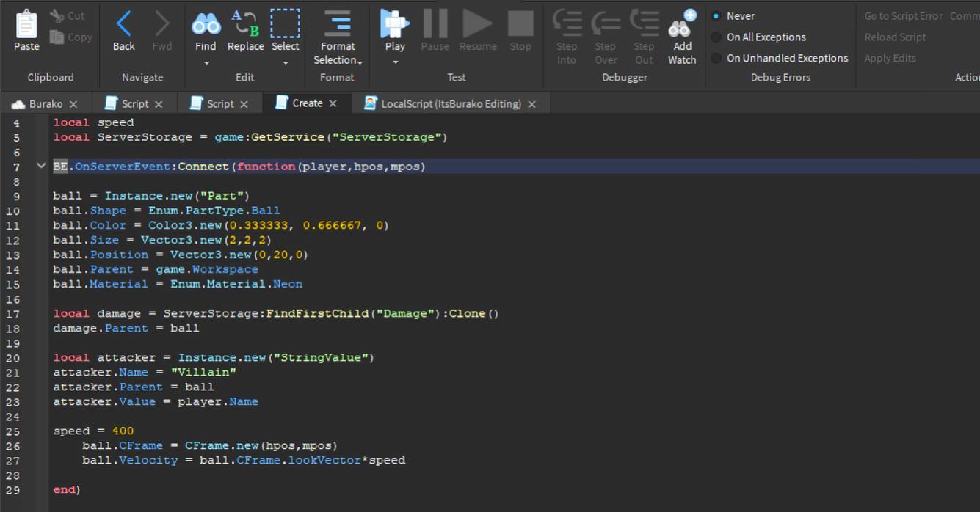Close the first Script tab
980x512 pixels.
tap(159, 105)
